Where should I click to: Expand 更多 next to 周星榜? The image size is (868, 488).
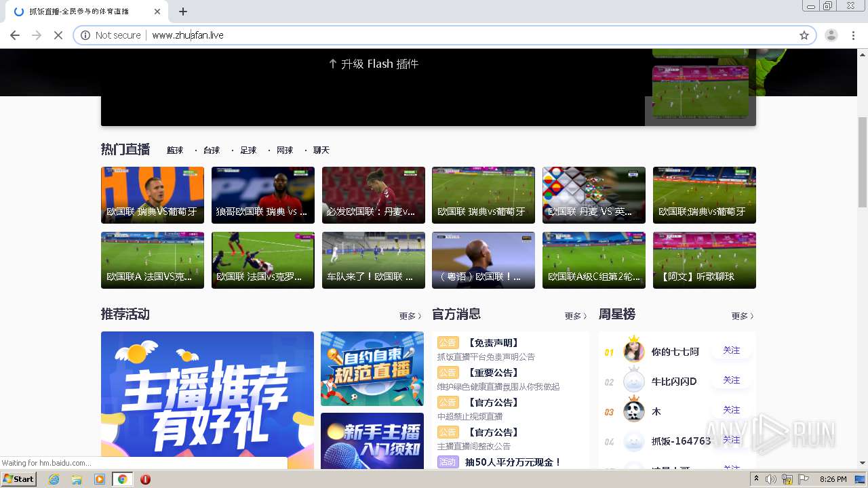coord(743,316)
